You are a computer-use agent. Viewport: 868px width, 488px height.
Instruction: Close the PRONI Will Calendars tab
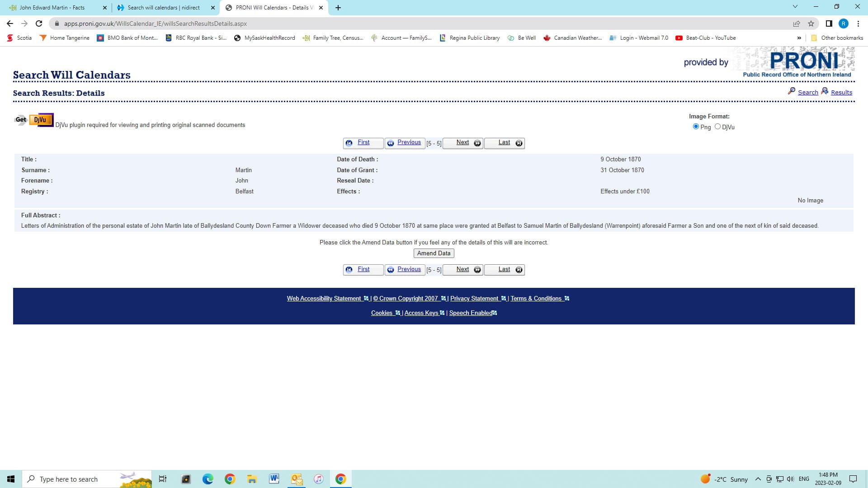click(x=321, y=8)
